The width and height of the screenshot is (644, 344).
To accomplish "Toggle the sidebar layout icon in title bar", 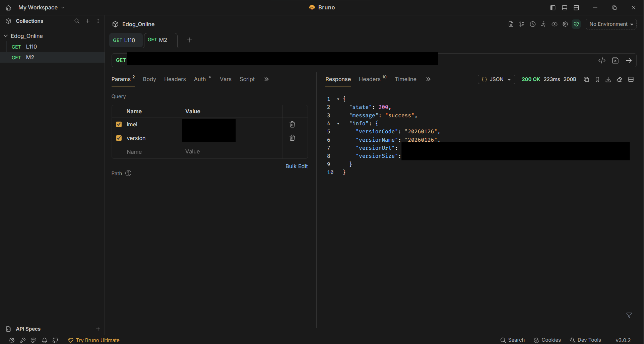I will (553, 8).
